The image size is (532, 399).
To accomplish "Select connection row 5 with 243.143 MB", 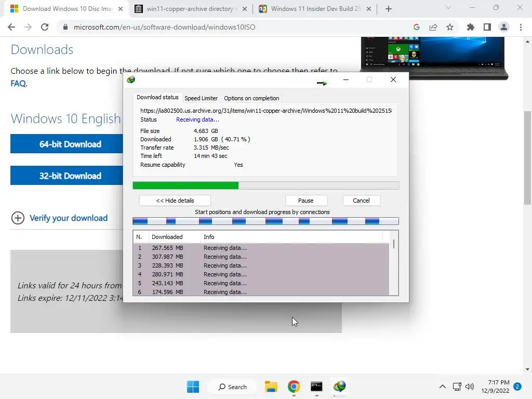I will point(261,283).
